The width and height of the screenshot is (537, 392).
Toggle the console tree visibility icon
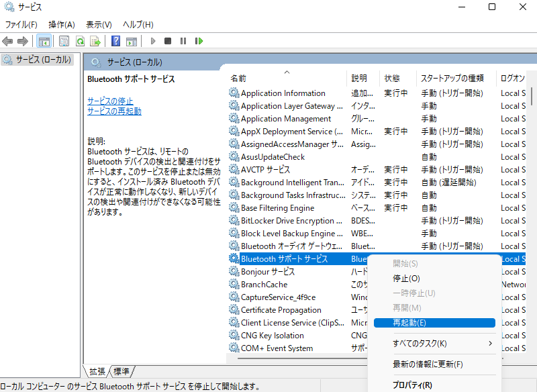pyautogui.click(x=44, y=41)
